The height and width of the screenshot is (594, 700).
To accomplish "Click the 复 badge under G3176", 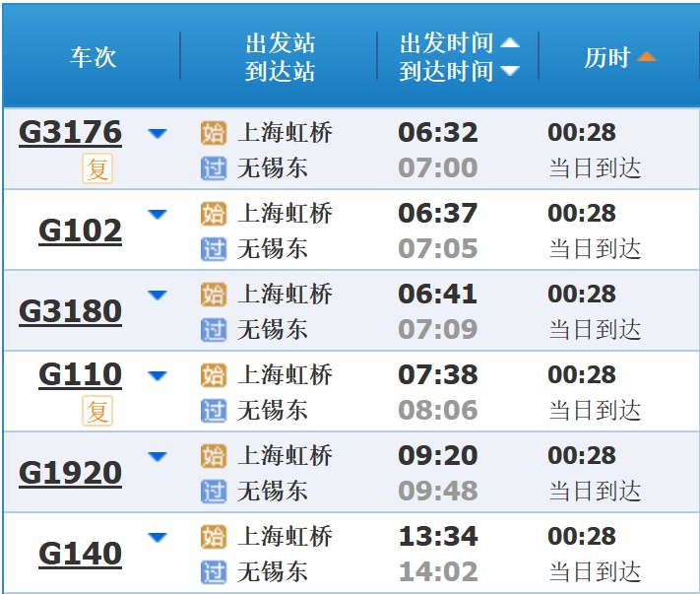I will click(97, 169).
